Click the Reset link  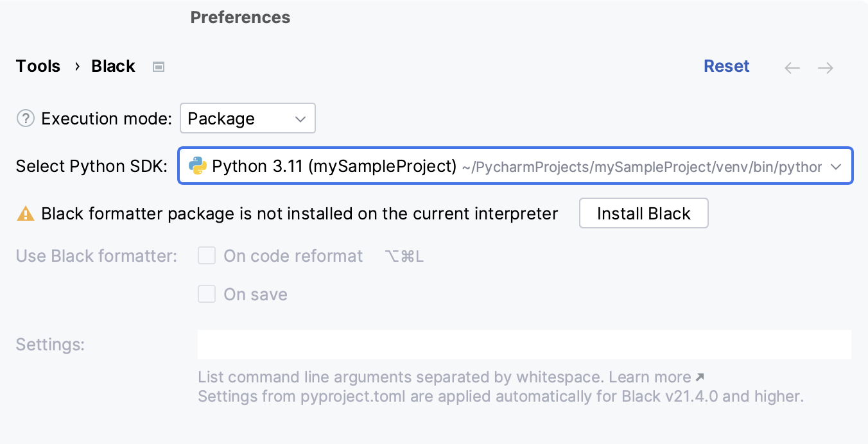(x=726, y=66)
